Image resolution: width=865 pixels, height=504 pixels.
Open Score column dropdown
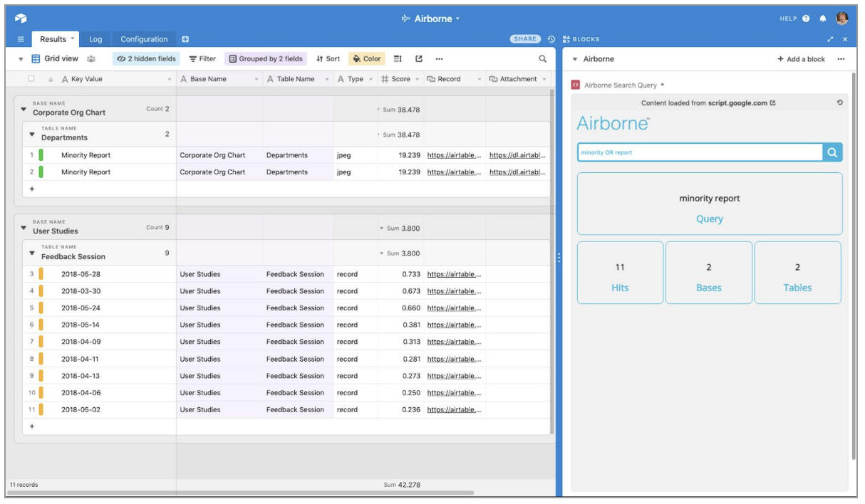click(x=418, y=79)
